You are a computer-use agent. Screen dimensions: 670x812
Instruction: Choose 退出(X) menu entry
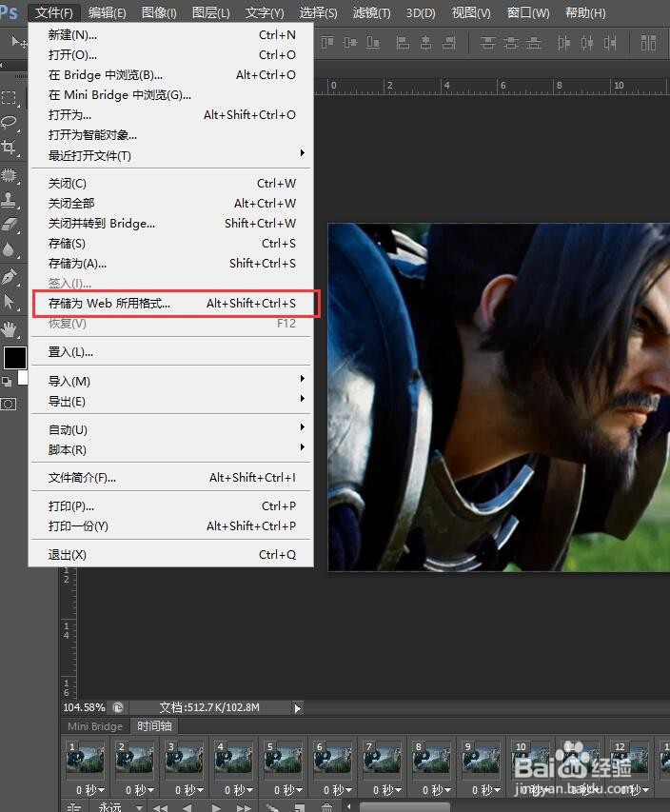[x=171, y=555]
